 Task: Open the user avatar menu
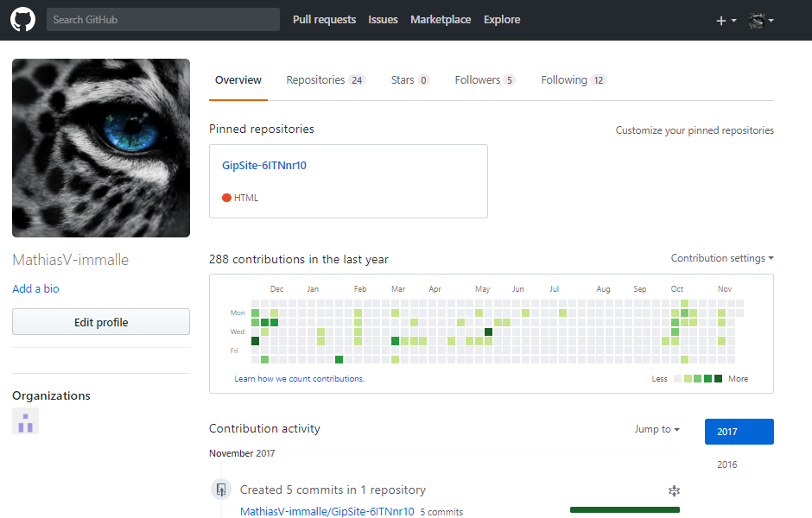tap(760, 21)
